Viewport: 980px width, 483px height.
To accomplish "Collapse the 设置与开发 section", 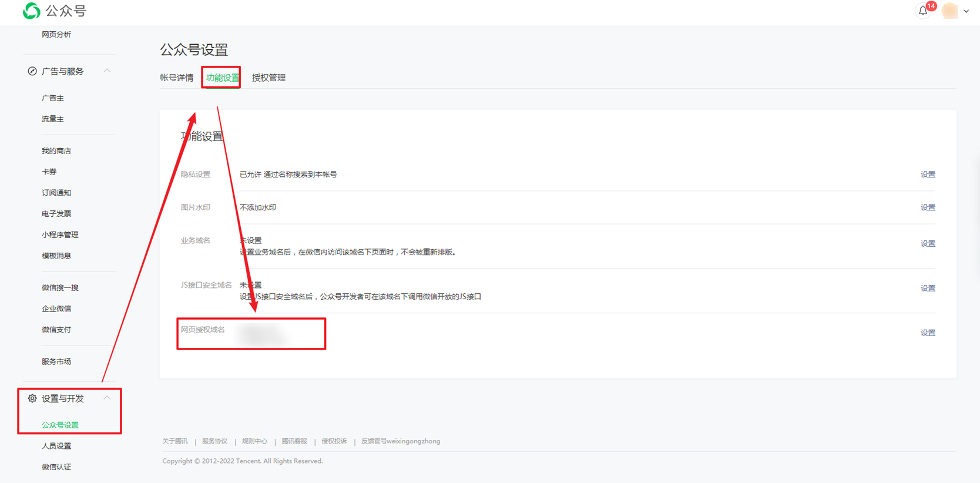I will tap(107, 398).
